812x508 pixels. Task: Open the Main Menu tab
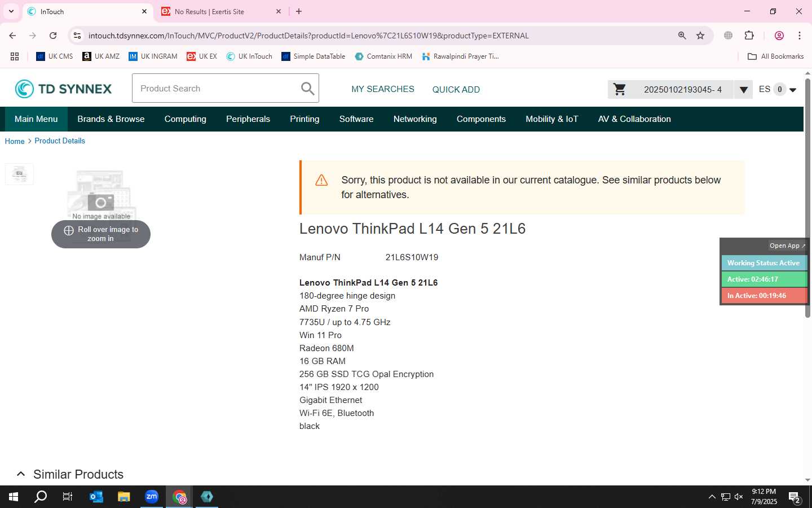click(x=36, y=119)
